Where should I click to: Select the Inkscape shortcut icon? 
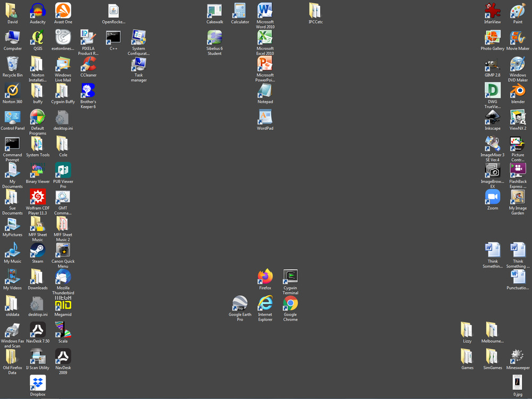coord(493,117)
